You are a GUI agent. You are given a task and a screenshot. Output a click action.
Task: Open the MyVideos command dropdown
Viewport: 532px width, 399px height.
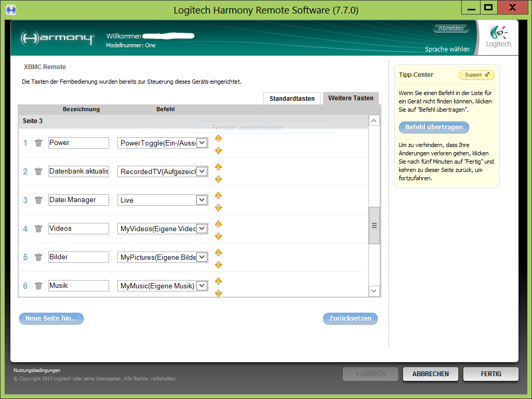click(202, 229)
